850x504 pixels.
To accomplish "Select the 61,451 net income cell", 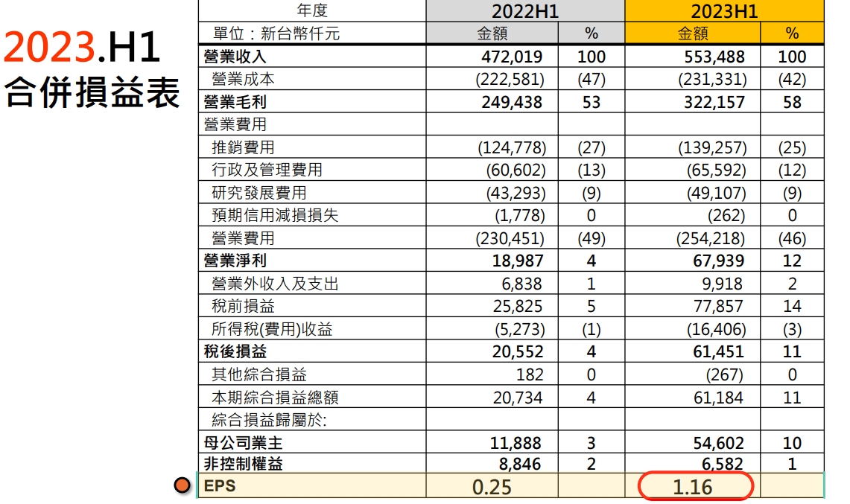I will (719, 351).
